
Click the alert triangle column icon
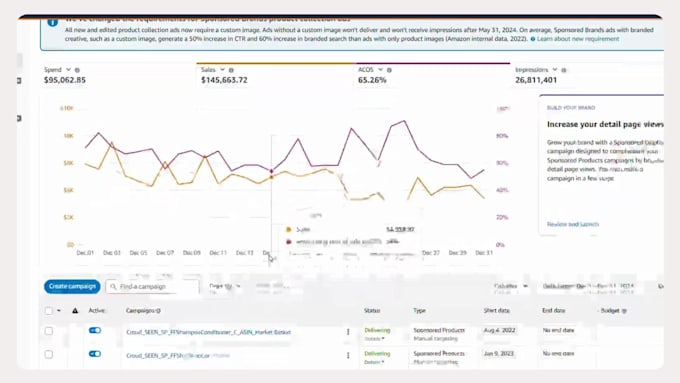point(75,311)
